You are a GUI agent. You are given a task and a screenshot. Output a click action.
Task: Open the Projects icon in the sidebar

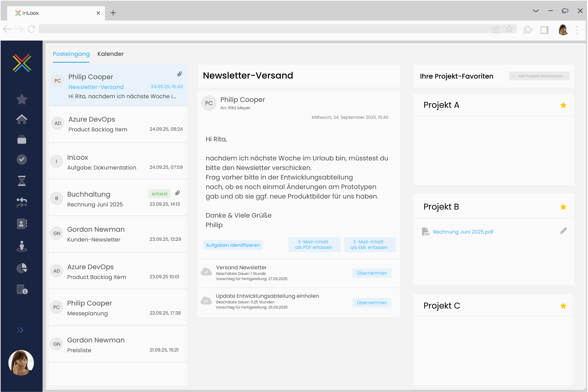point(21,139)
